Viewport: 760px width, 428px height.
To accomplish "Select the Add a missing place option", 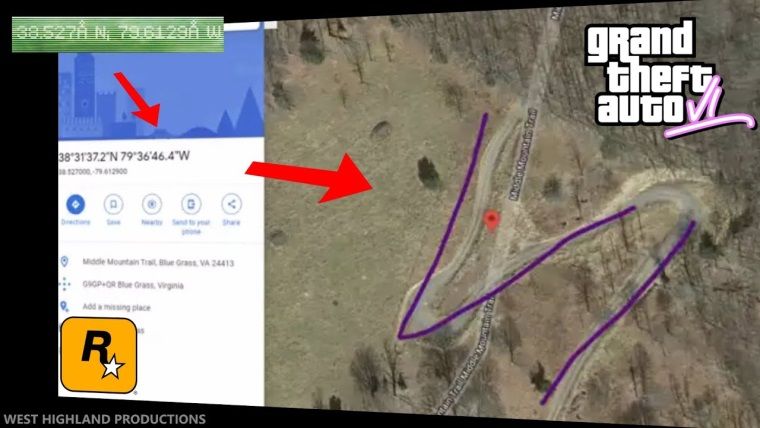I will click(116, 307).
